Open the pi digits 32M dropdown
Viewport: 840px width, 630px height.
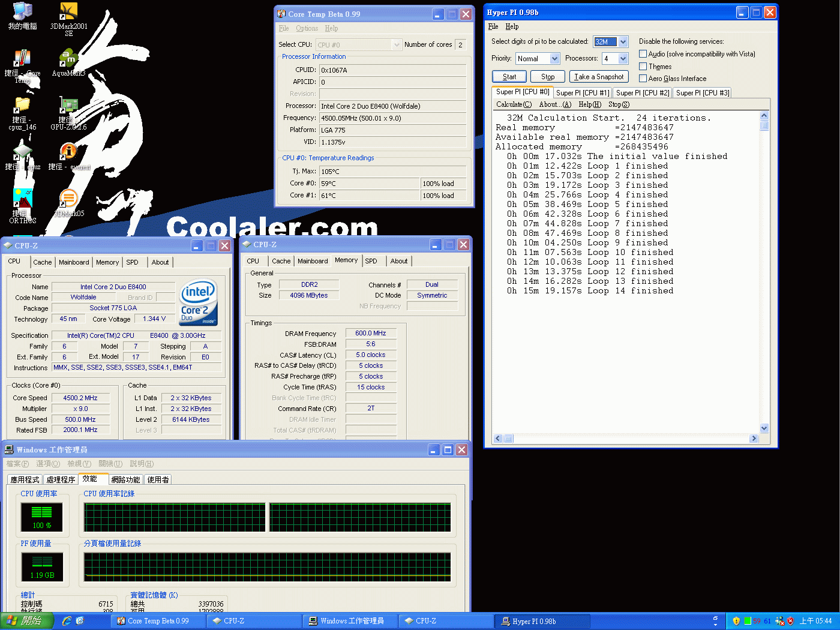click(x=623, y=41)
